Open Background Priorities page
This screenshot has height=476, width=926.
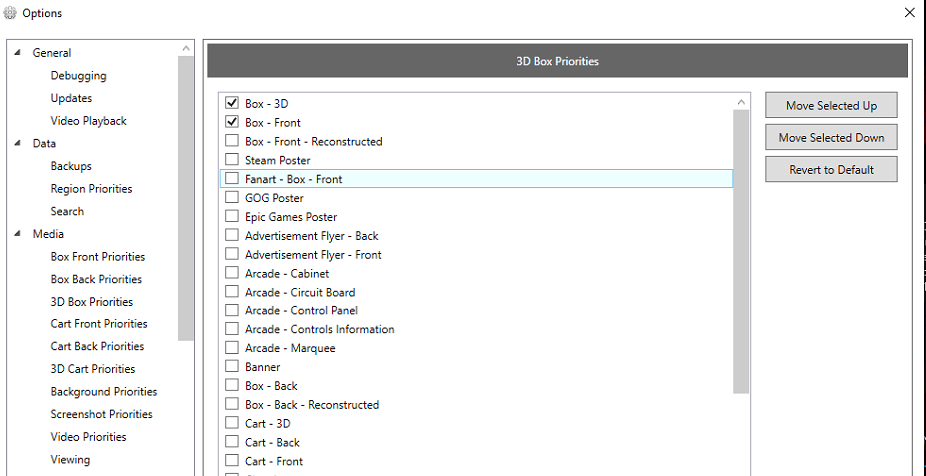[104, 392]
